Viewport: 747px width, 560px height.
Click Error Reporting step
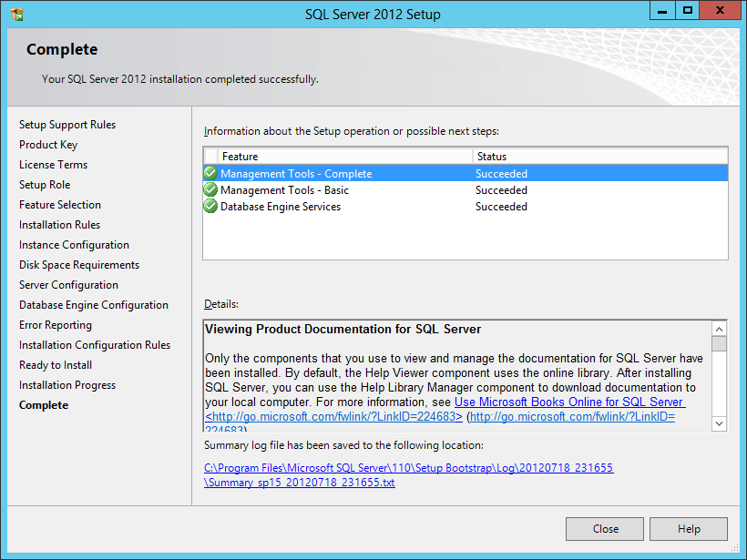tap(56, 325)
